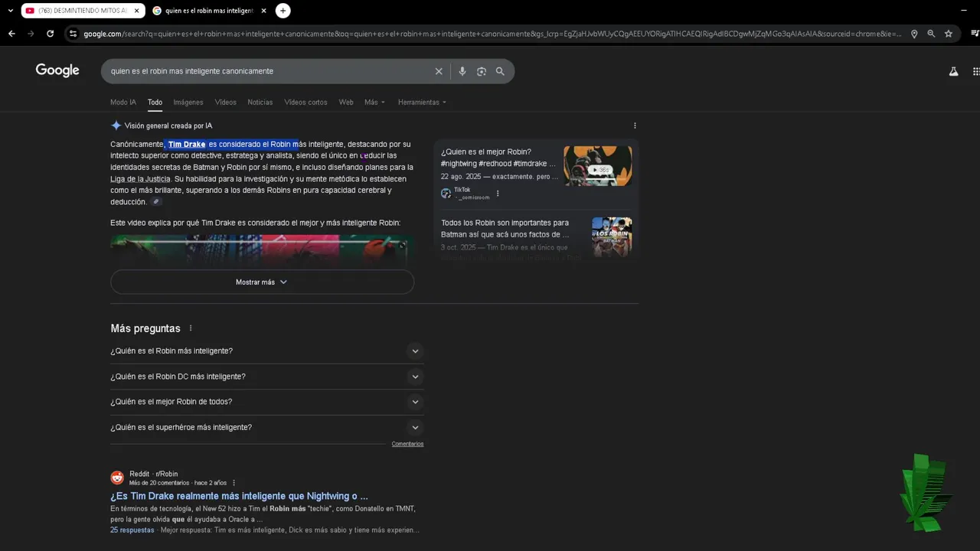Click Liga de la Justicia link

click(x=140, y=178)
